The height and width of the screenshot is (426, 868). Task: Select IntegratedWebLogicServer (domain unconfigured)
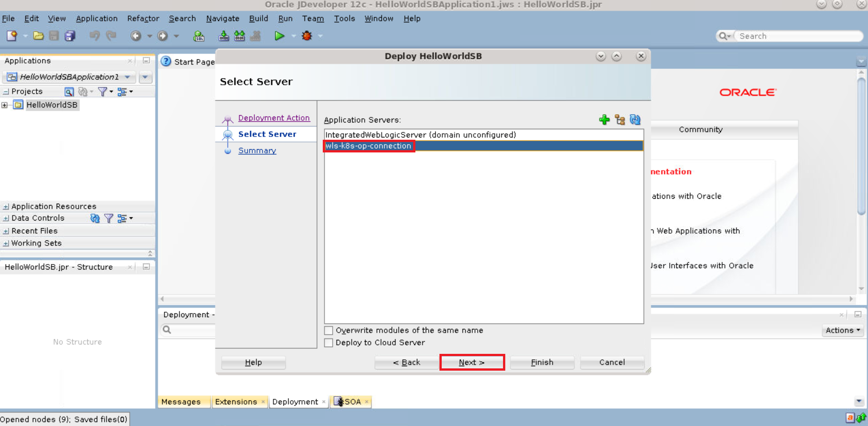(484, 135)
